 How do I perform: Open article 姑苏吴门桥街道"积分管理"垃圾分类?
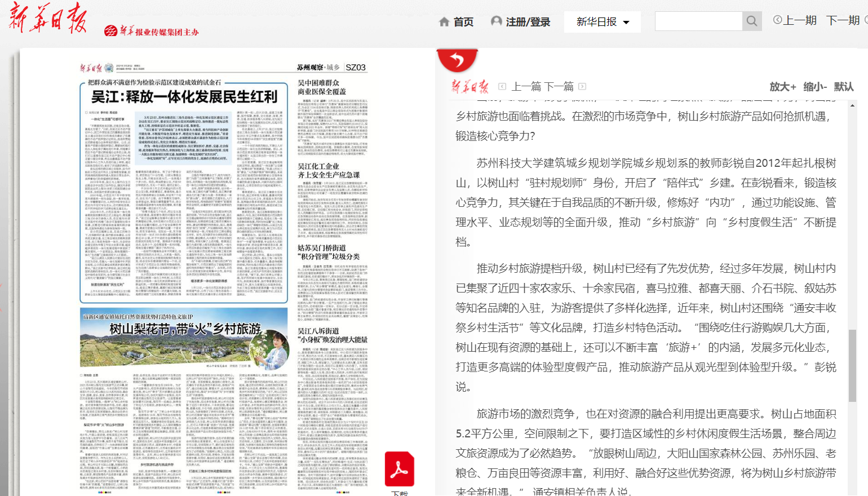pos(329,252)
